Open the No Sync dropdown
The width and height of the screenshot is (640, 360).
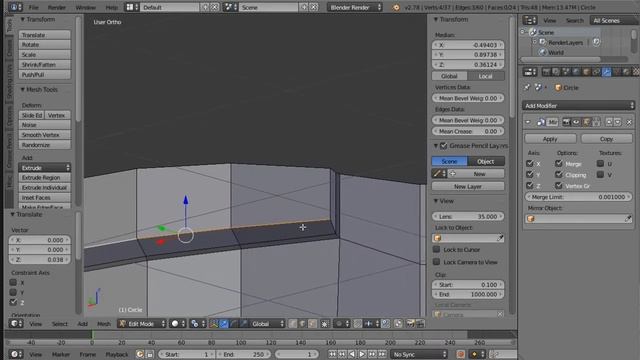point(419,354)
